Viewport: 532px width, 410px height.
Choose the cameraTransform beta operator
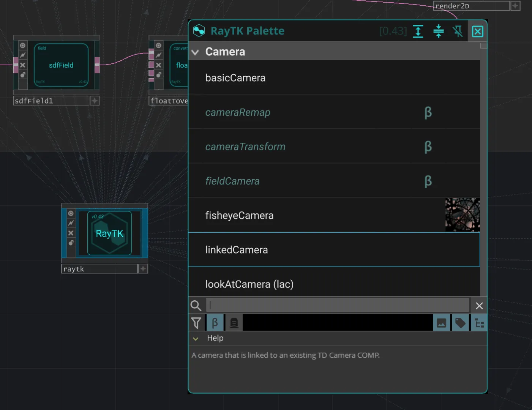[245, 147]
